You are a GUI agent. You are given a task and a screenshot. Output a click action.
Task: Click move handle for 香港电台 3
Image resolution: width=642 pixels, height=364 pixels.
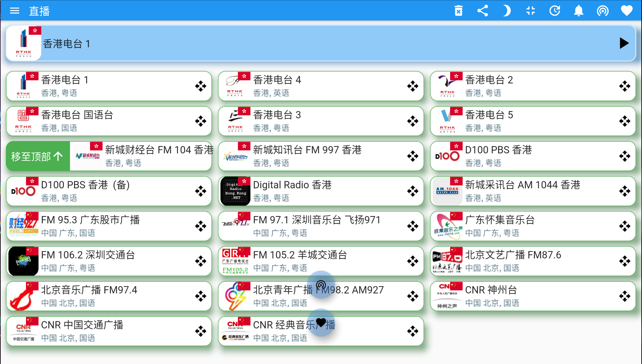[x=413, y=121]
